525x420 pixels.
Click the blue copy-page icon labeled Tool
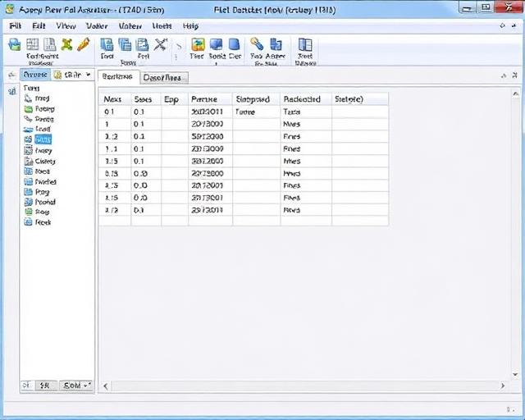[x=107, y=44]
